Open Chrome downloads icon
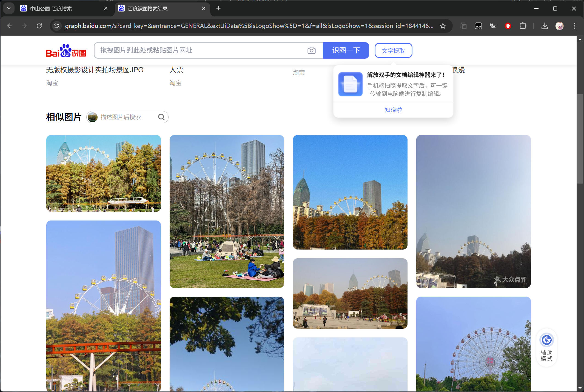This screenshot has width=584, height=392. 545,26
